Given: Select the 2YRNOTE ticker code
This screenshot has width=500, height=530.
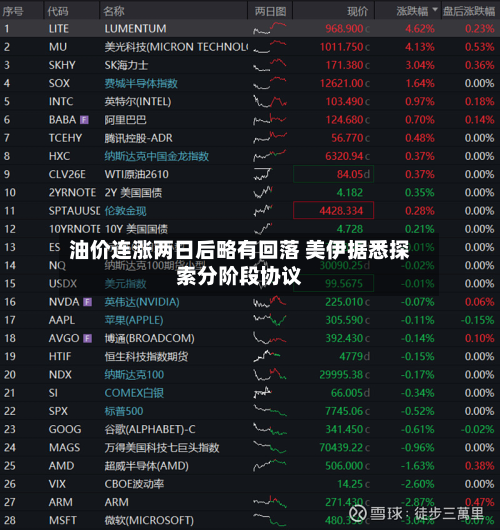Looking at the screenshot, I should coord(73,193).
